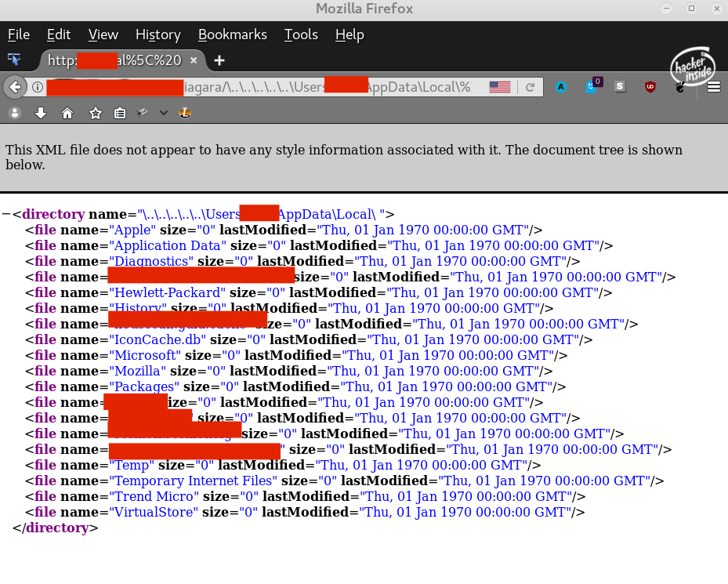This screenshot has width=728, height=584.
Task: Reload the page with refresh button
Action: click(x=530, y=87)
